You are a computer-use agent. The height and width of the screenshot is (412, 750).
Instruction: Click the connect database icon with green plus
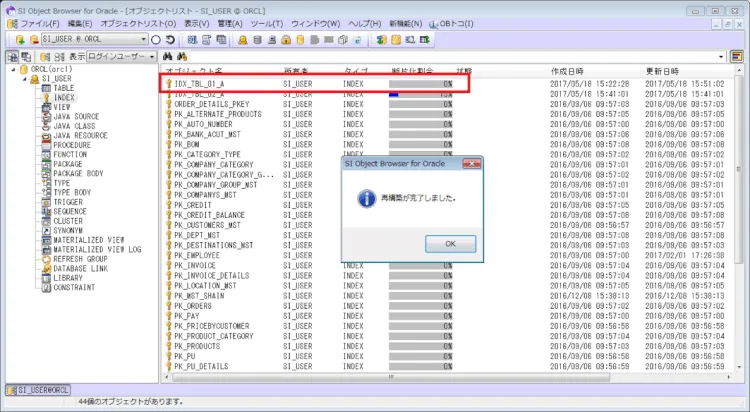click(20, 40)
